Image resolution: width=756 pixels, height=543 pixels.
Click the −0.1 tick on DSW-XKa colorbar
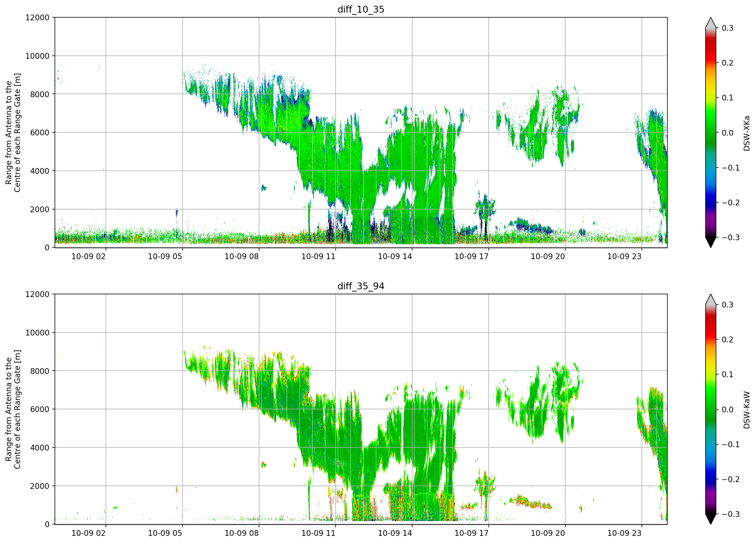click(x=731, y=168)
